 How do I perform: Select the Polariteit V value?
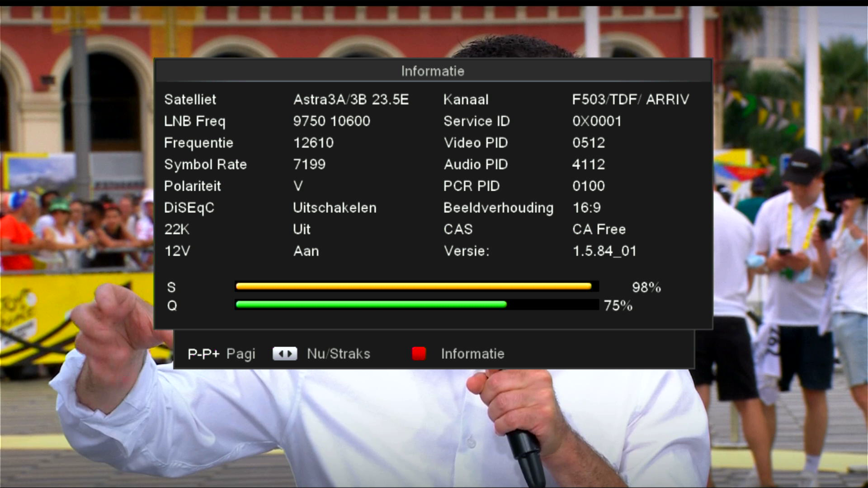[x=298, y=186]
